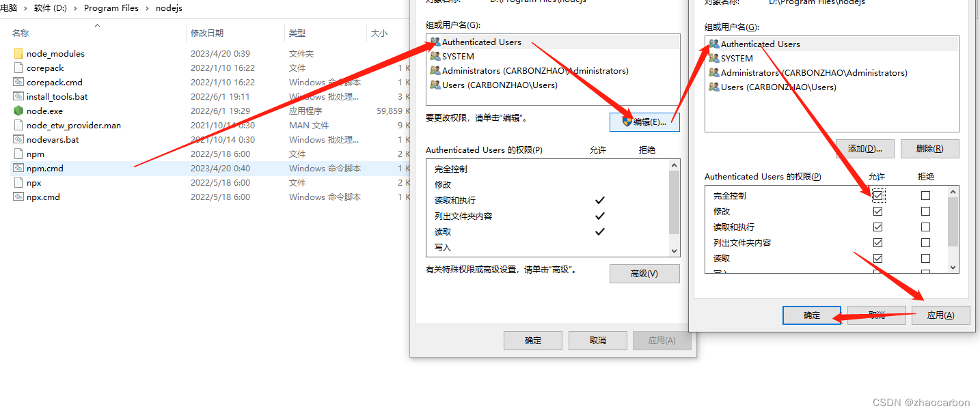This screenshot has height=413, width=980.
Task: Click the 编辑(E)... button
Action: (x=644, y=122)
